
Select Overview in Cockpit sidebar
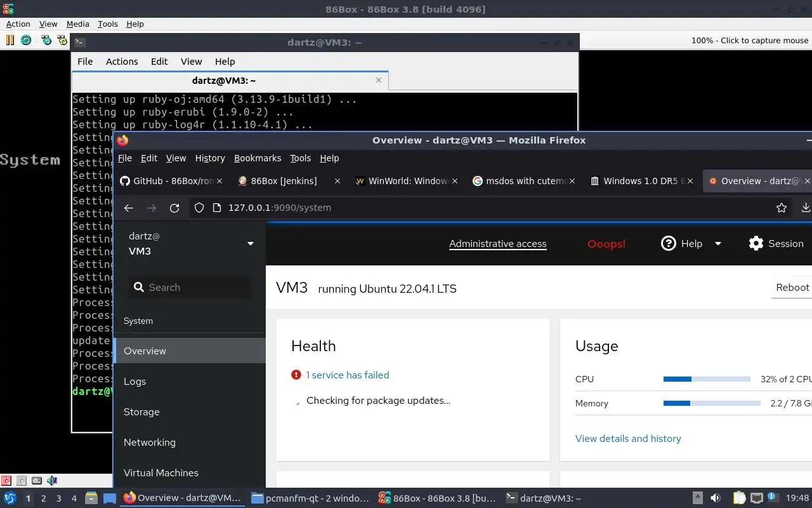click(x=190, y=351)
